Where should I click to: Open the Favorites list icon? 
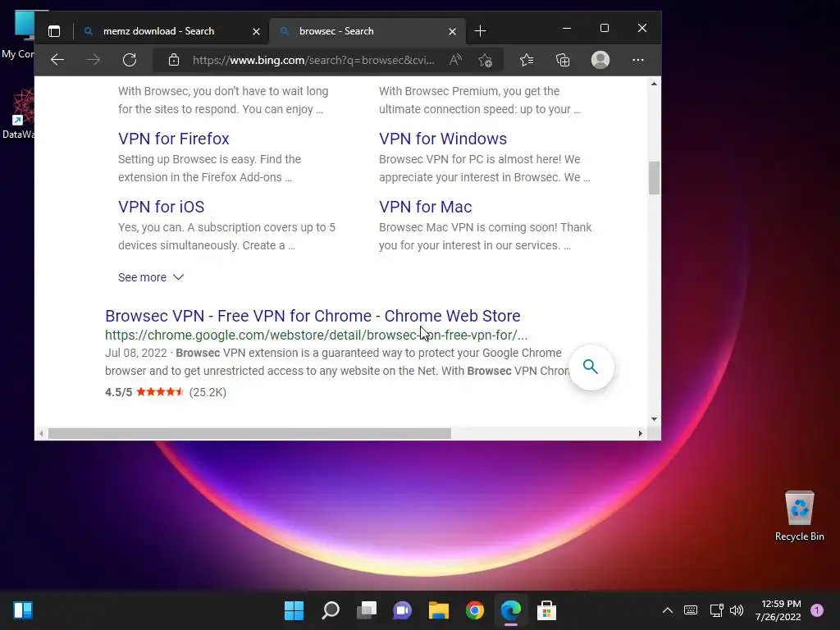pos(527,59)
